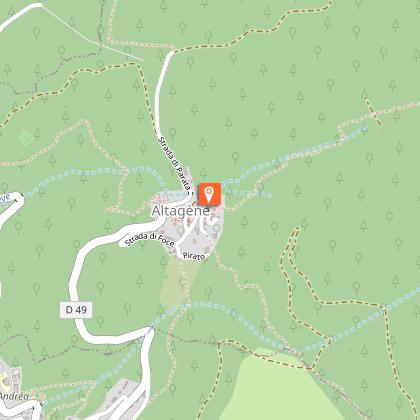420x420 pixels.
Task: Click the trail crossing mark at upper right
Action: pos(372,111)
